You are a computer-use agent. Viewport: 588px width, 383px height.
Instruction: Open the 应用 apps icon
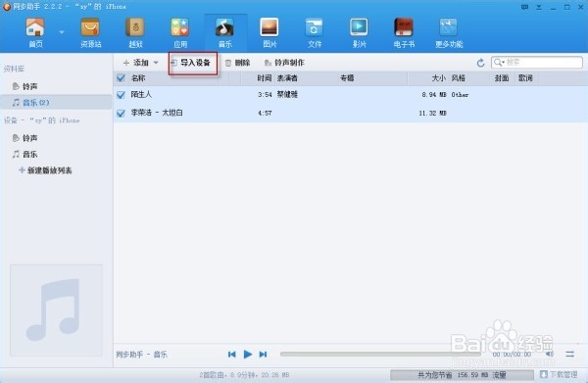tap(180, 33)
